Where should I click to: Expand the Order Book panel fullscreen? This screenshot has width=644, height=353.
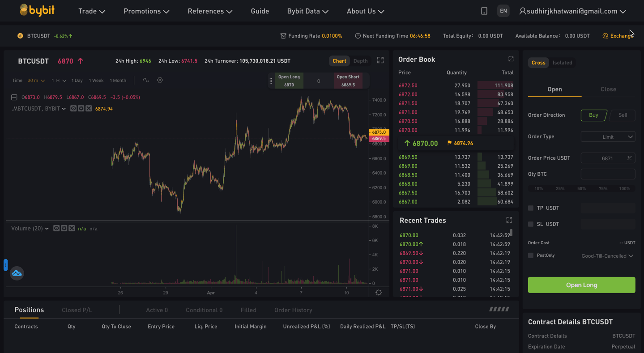(x=511, y=59)
